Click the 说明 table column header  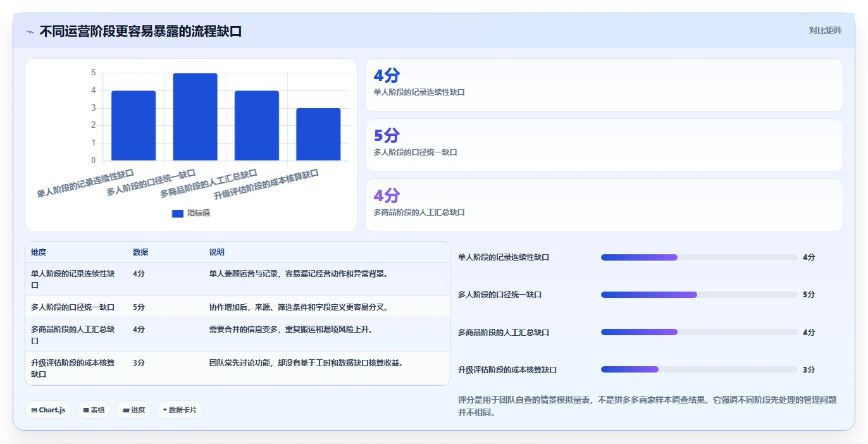coord(217,252)
